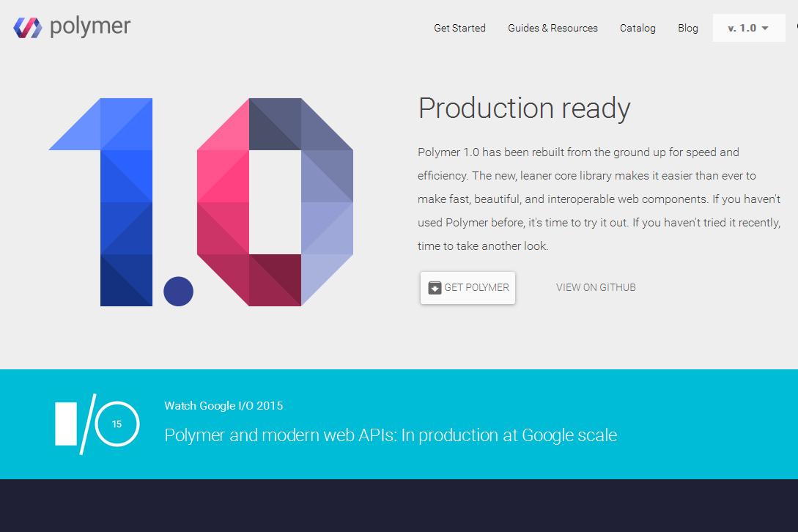Visit the Blog section
This screenshot has width=798, height=532.
(687, 28)
